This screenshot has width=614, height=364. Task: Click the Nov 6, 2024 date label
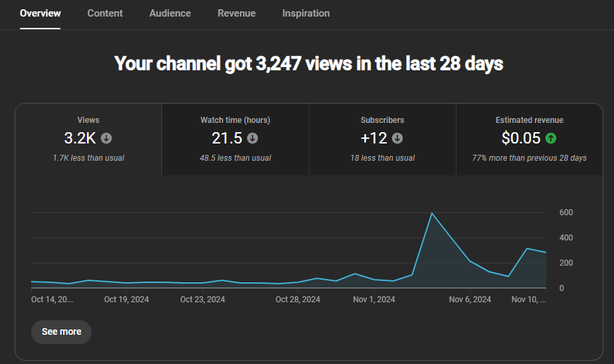point(470,300)
